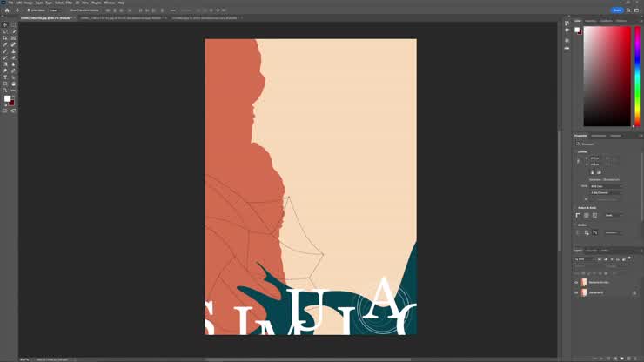Click the canvas width input field
Viewport: 644px width, 362px height.
pos(595,158)
